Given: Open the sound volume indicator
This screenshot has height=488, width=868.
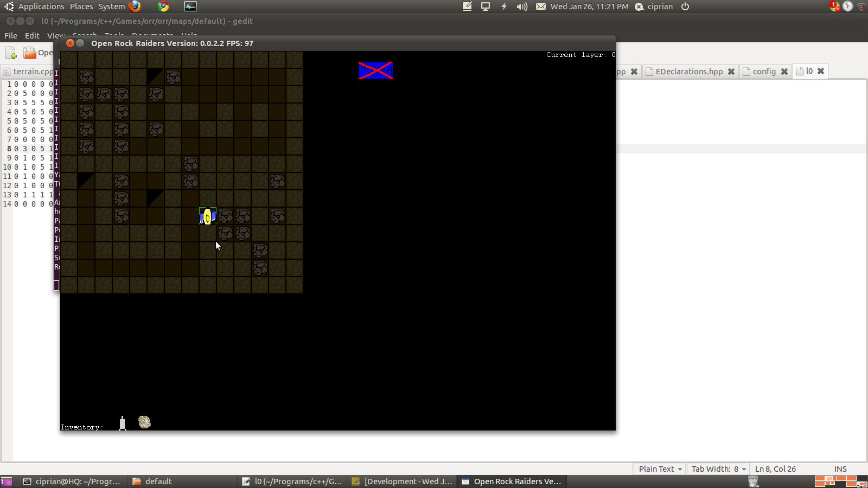Looking at the screenshot, I should coord(522,7).
